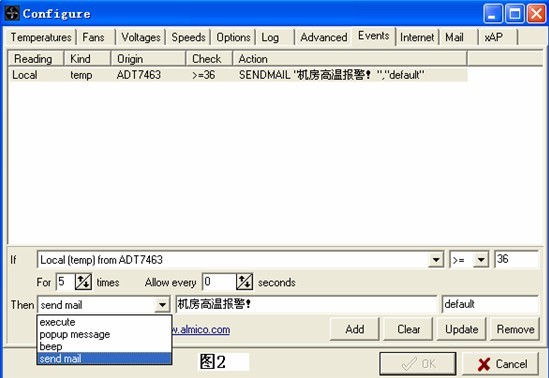Click the threshold value field showing 36
This screenshot has width=549, height=378.
(x=516, y=259)
